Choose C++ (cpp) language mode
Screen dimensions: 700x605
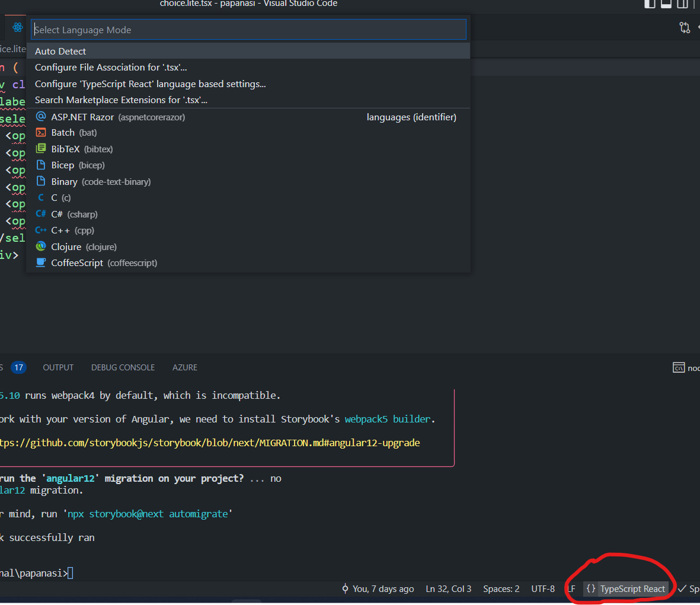click(249, 231)
